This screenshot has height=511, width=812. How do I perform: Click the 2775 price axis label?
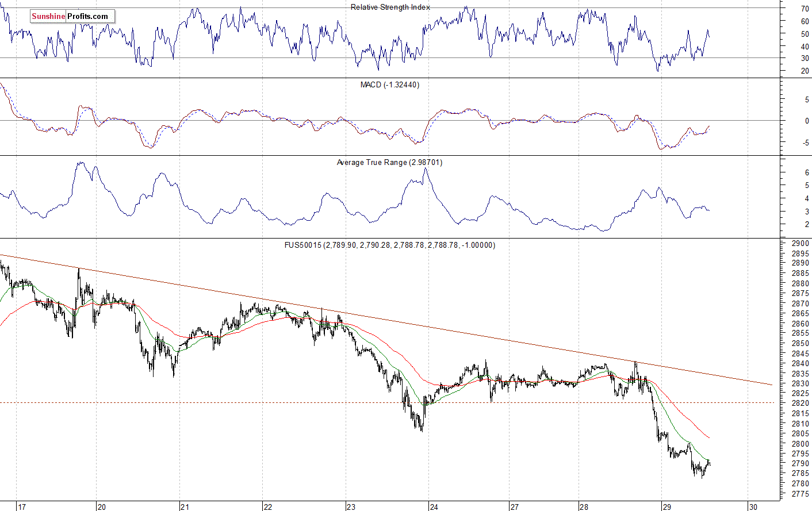(x=800, y=494)
